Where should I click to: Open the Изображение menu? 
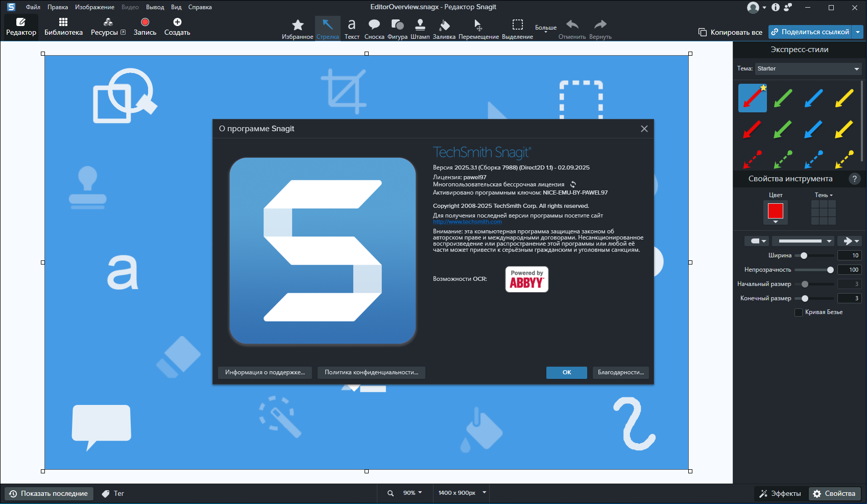click(x=94, y=7)
